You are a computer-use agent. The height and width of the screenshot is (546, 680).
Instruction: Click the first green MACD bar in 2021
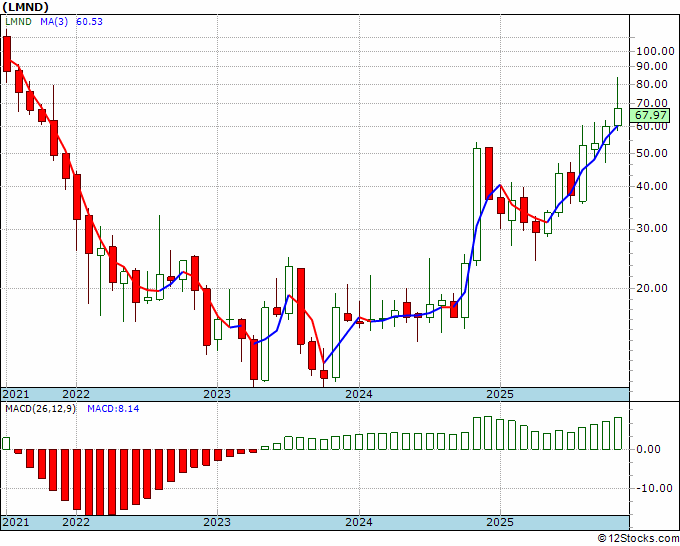pyautogui.click(x=6, y=444)
